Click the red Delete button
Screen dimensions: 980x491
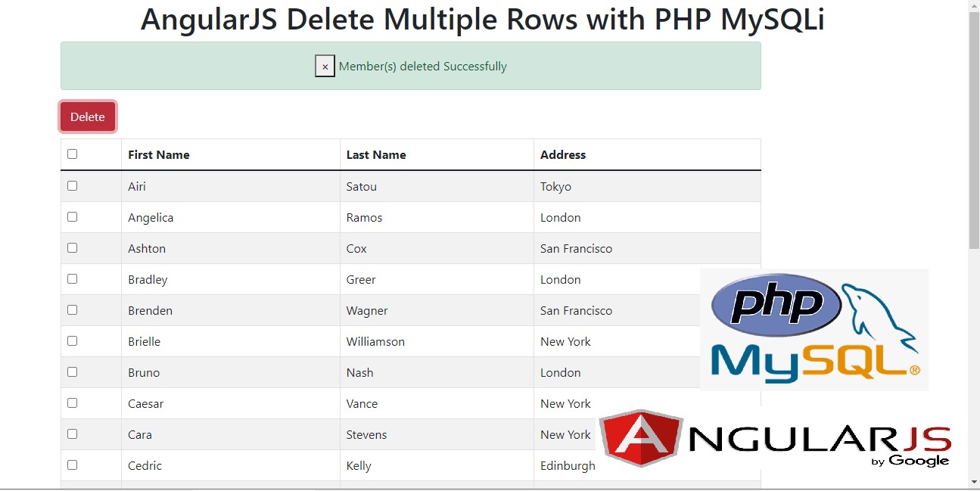88,117
